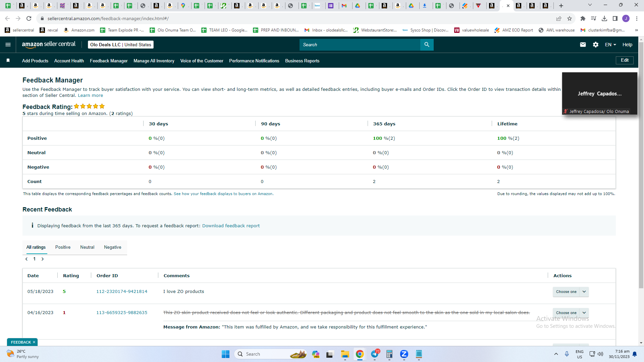Open the Chrome profile avatar
Viewport: 644px width, 362px height.
tap(626, 18)
